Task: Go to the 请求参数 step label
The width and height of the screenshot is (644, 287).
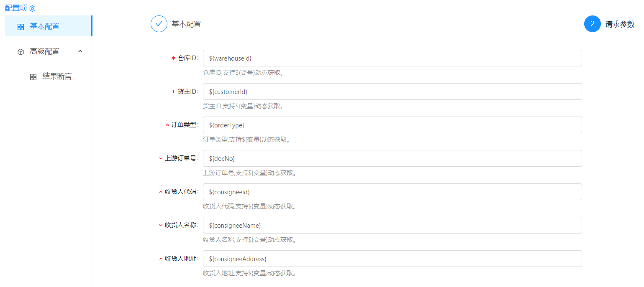Action: pyautogui.click(x=620, y=24)
